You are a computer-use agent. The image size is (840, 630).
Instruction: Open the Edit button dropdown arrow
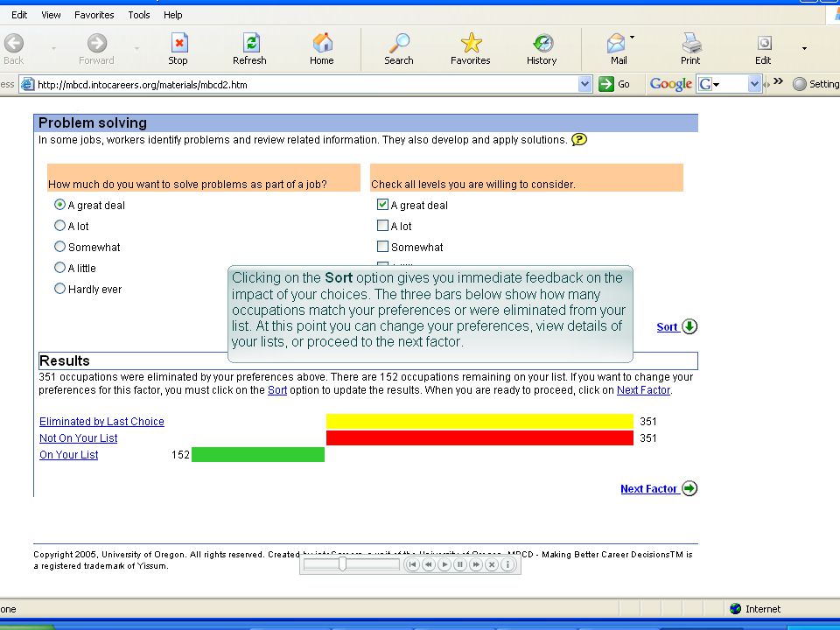804,49
